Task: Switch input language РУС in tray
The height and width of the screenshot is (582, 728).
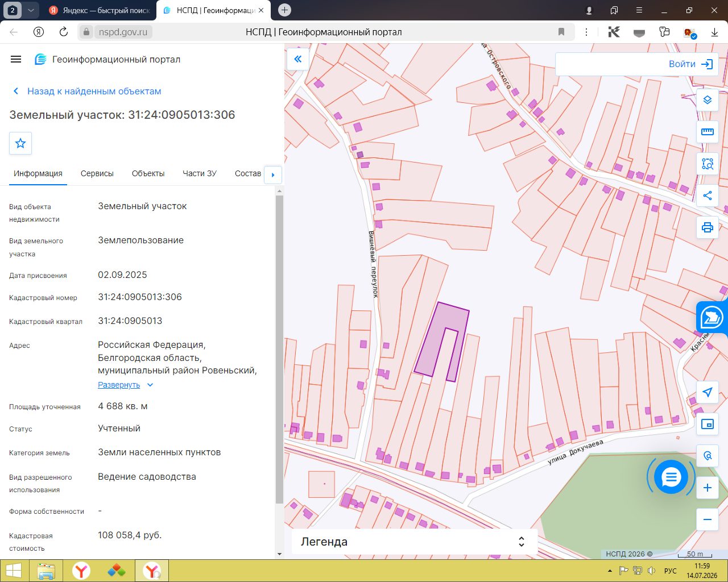Action: [671, 571]
